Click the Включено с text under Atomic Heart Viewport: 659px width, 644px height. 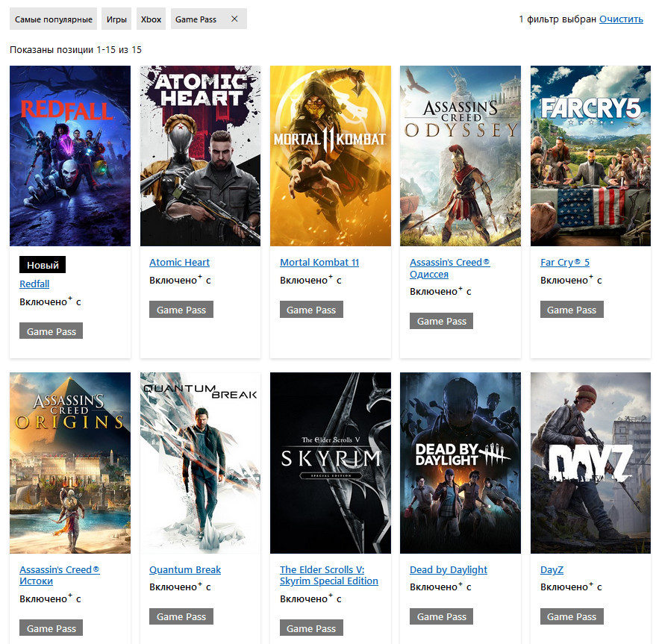pos(180,280)
